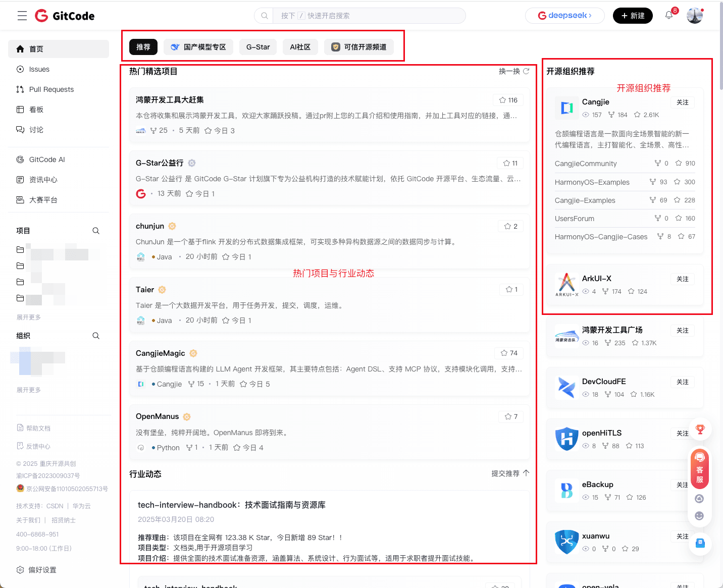The image size is (723, 588).
Task: Open the hamburger menu icon
Action: (x=22, y=16)
